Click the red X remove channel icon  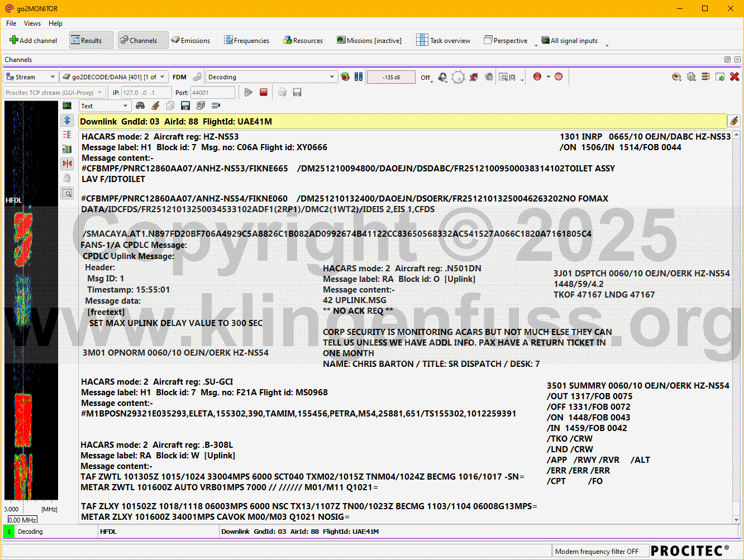point(735,76)
